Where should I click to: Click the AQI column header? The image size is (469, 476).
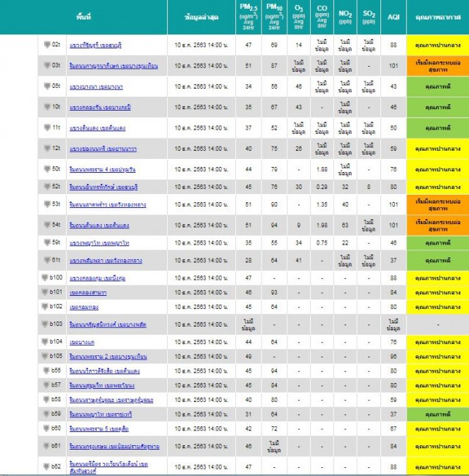click(x=394, y=17)
